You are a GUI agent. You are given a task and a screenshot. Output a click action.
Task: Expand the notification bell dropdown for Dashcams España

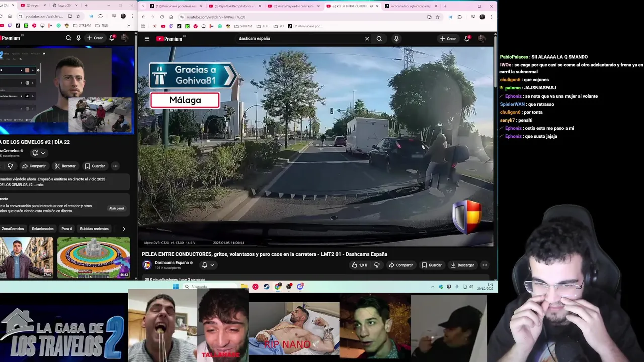(x=208, y=265)
